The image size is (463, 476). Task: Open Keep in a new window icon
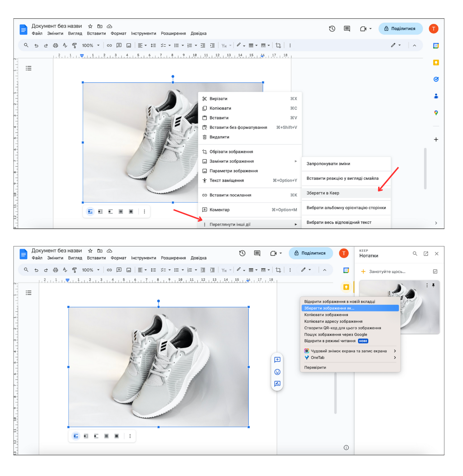point(426,254)
